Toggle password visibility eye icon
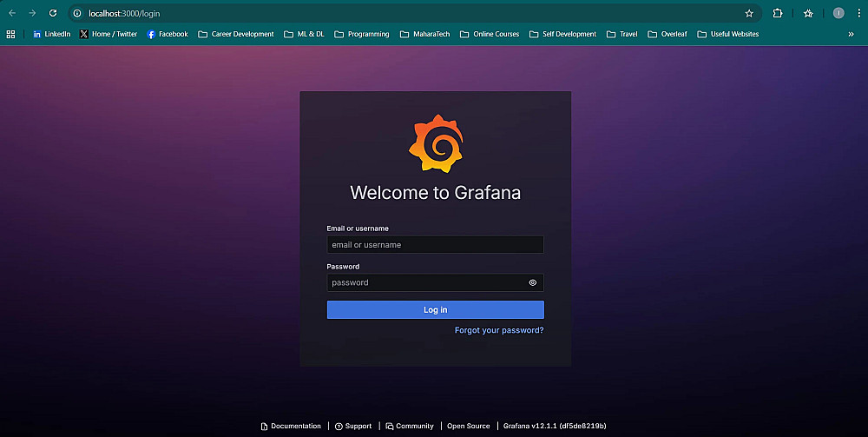The height and width of the screenshot is (437, 868). pos(533,282)
